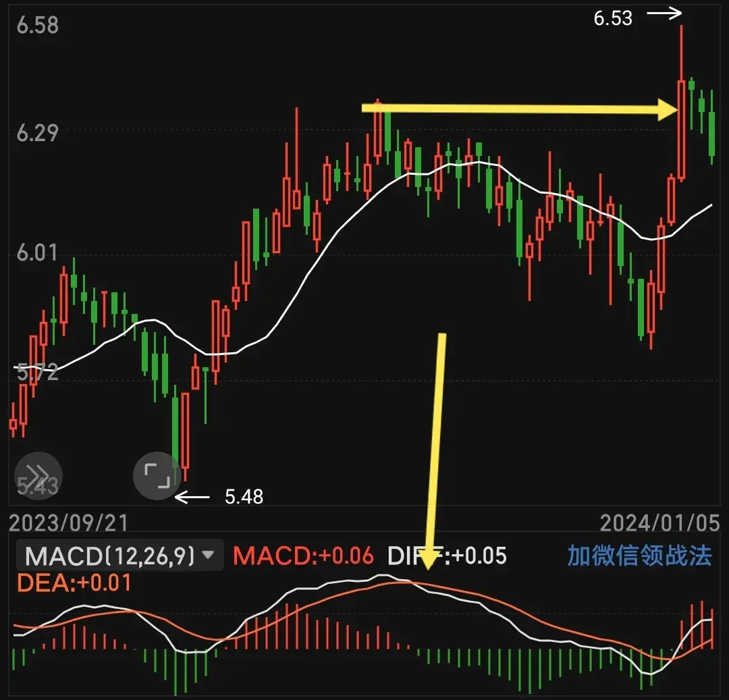Select the DIFF:+0.05 value text
Image resolution: width=729 pixels, height=700 pixels.
click(x=447, y=556)
